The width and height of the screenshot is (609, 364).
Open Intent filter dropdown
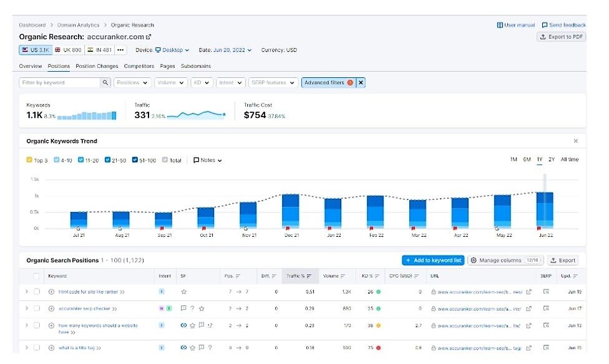pyautogui.click(x=231, y=83)
